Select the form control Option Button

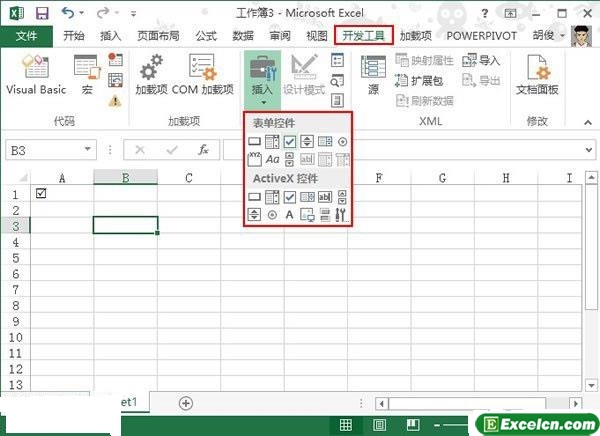point(342,142)
